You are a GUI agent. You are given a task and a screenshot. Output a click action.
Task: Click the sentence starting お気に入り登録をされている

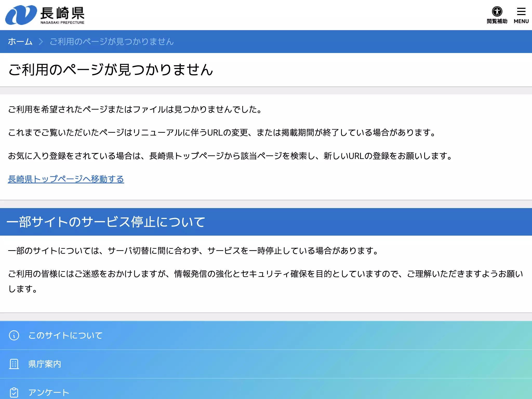point(230,156)
